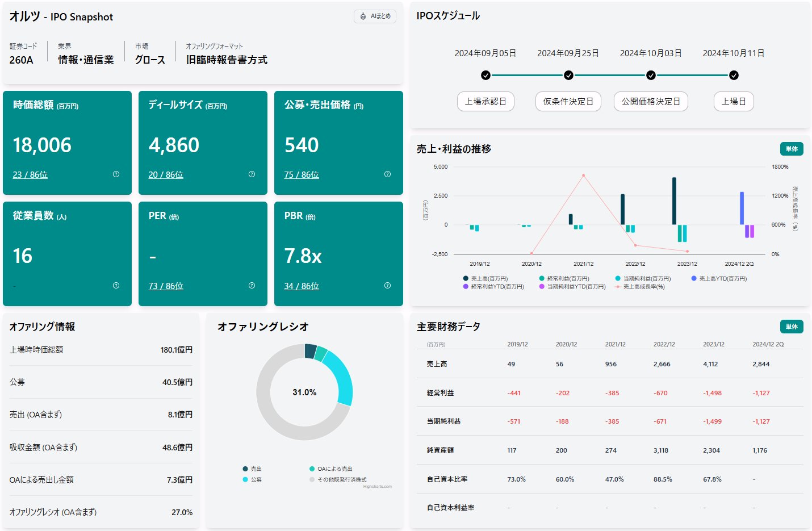Screen dimensions: 812x531
Task: Toggle その他既発行済株式 donut legend item
Action: [338, 480]
